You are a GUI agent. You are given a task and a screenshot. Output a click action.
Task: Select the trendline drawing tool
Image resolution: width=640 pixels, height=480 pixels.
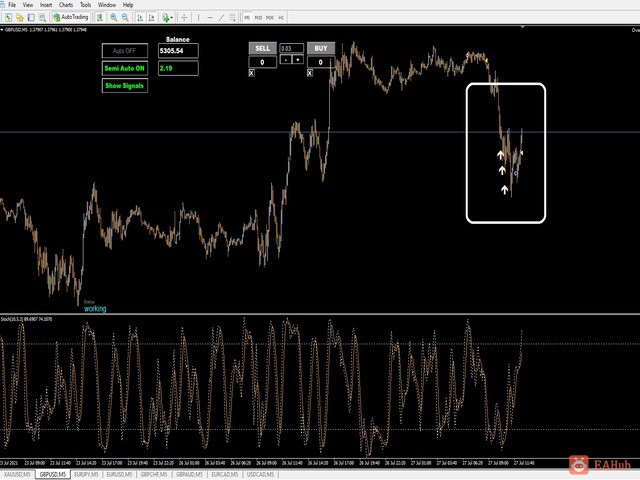(x=221, y=18)
